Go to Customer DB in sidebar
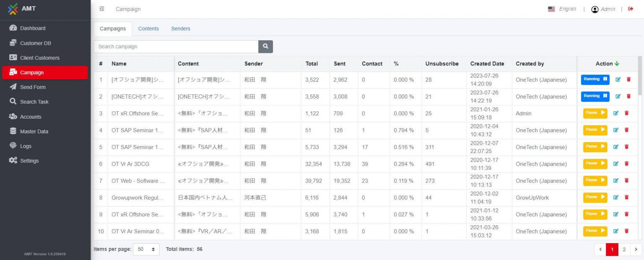The width and height of the screenshot is (644, 260). [x=45, y=43]
